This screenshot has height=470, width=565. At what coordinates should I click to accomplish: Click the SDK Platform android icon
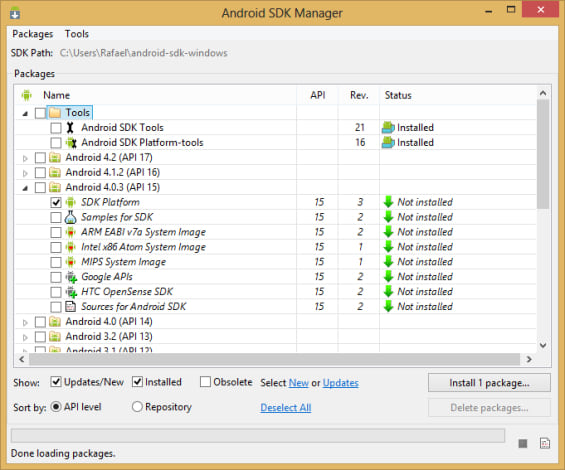click(x=71, y=202)
